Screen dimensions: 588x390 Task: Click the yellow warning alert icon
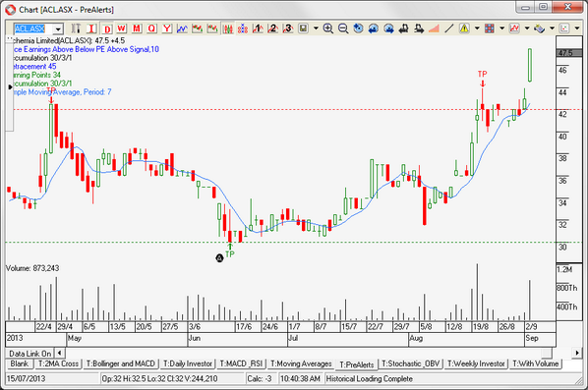click(464, 28)
